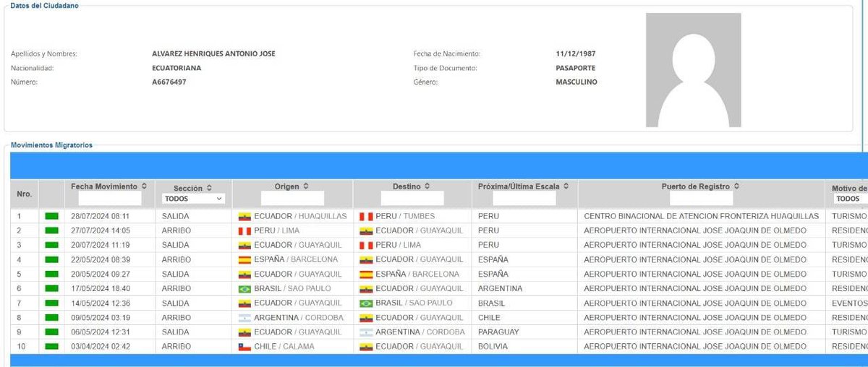
Task: Click row 7's green status marker
Action: [51, 303]
